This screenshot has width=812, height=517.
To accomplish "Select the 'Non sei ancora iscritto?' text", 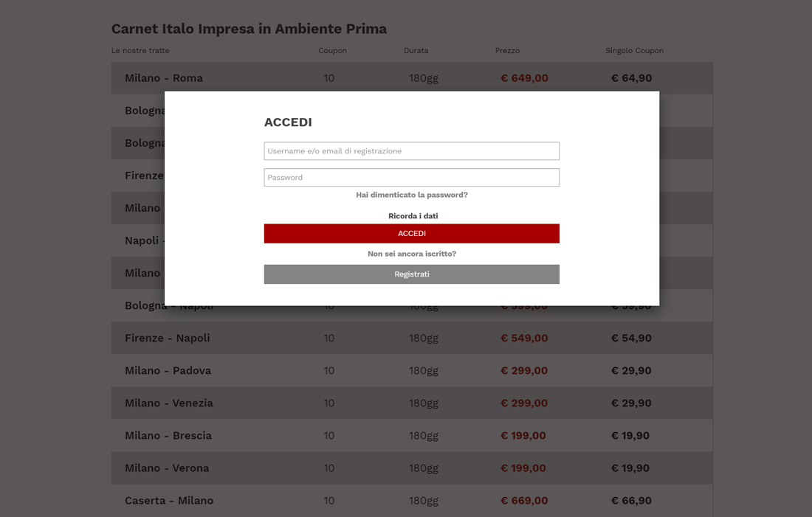I will (412, 254).
